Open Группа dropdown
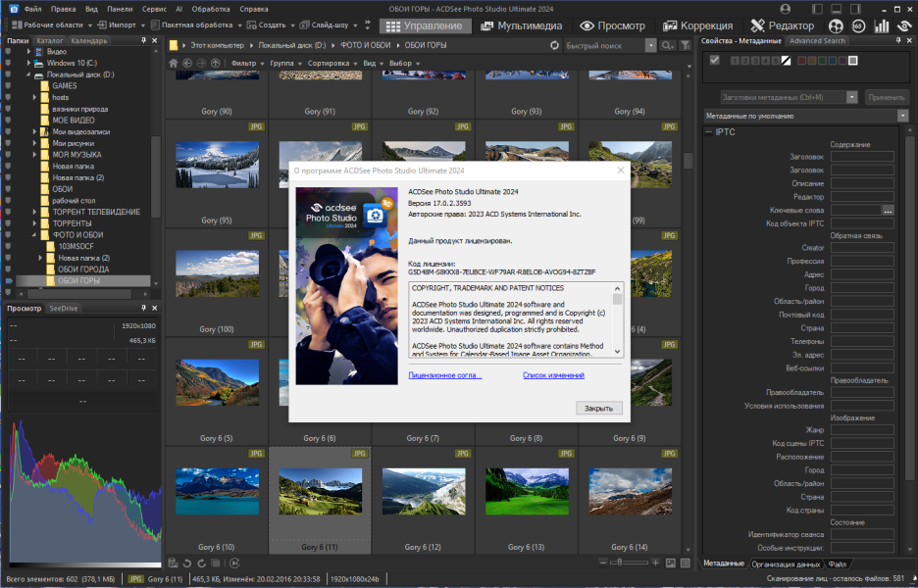This screenshot has height=588, width=918. (x=284, y=63)
